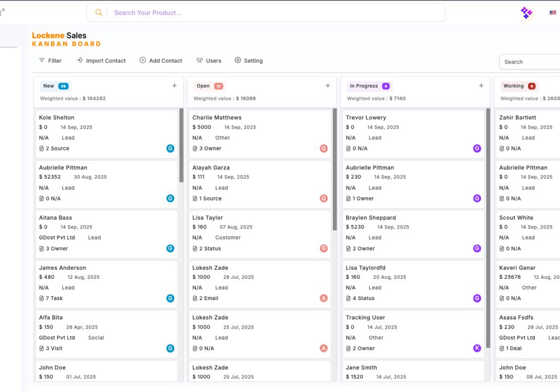Open the Users menu item
This screenshot has width=560, height=392.
coord(208,60)
